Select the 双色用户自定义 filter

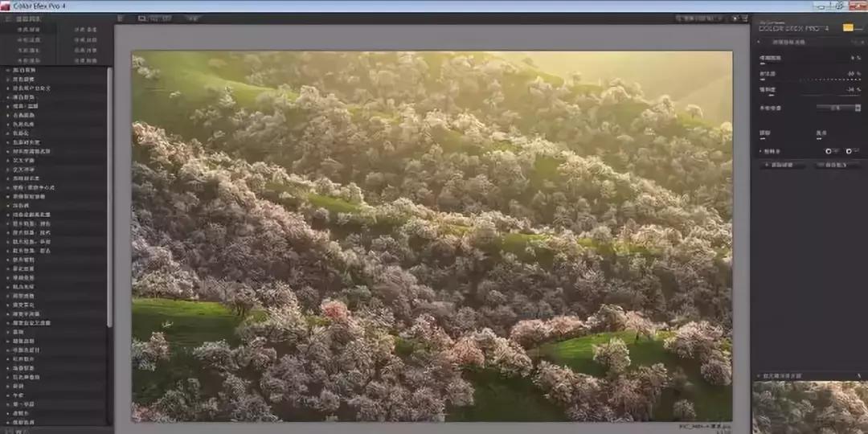coord(31,88)
